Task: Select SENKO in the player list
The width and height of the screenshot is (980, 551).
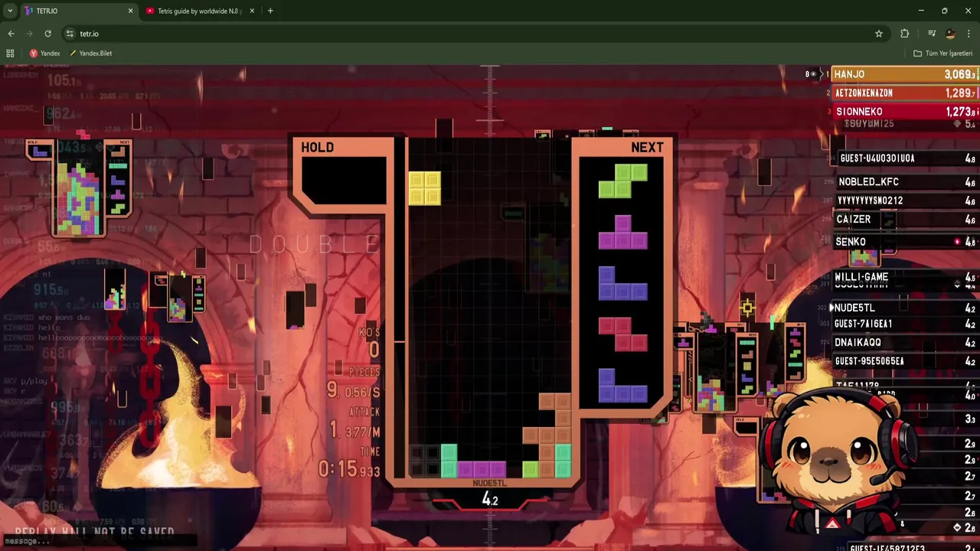Action: 906,242
